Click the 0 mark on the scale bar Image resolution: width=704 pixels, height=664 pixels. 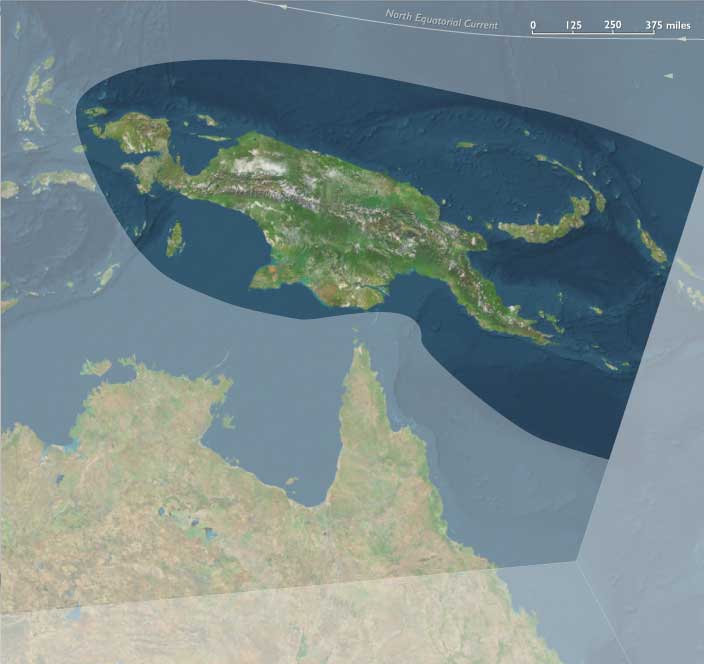point(533,25)
